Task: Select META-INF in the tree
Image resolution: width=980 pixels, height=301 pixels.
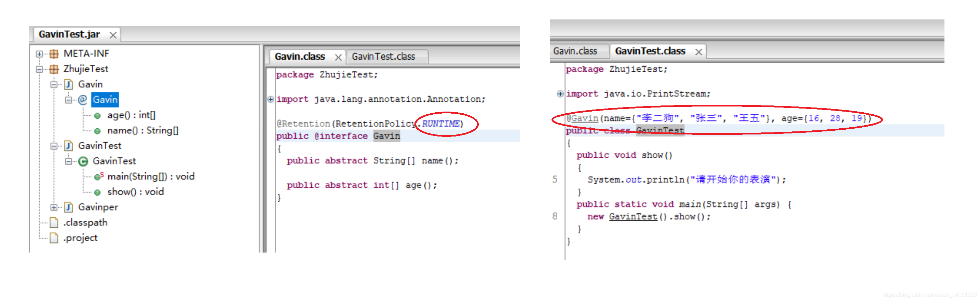Action: coord(86,54)
